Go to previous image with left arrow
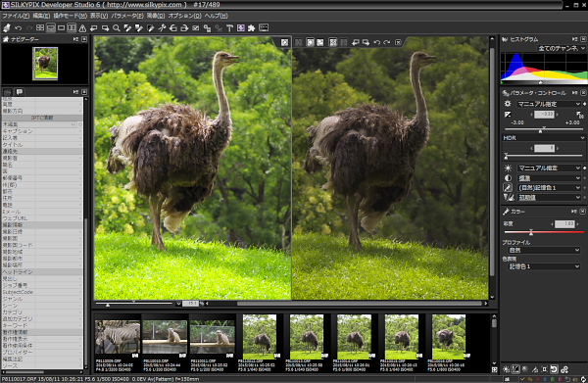 [x=94, y=28]
